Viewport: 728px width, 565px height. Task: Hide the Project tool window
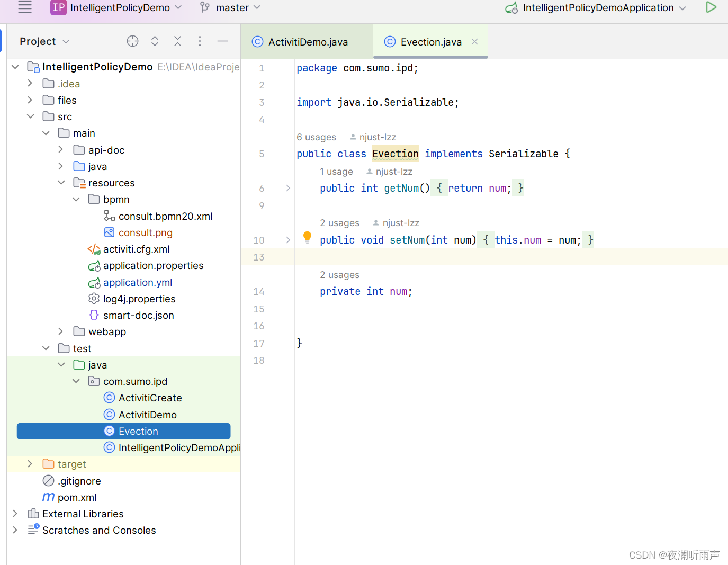tap(222, 41)
